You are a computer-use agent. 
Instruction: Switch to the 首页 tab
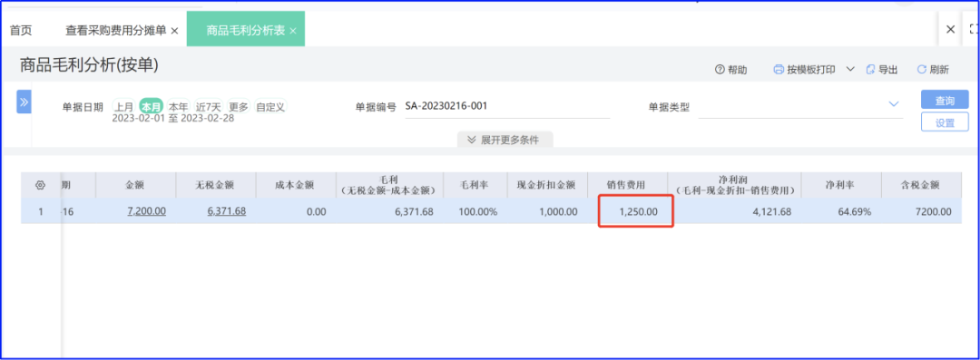coord(21,31)
